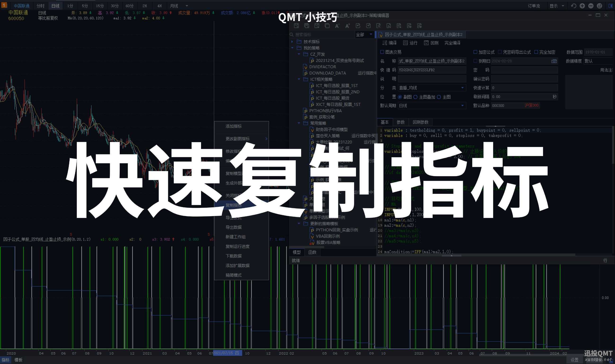The width and height of the screenshot is (615, 364).
Task: Expand the 技术指标 folder
Action: tap(292, 42)
